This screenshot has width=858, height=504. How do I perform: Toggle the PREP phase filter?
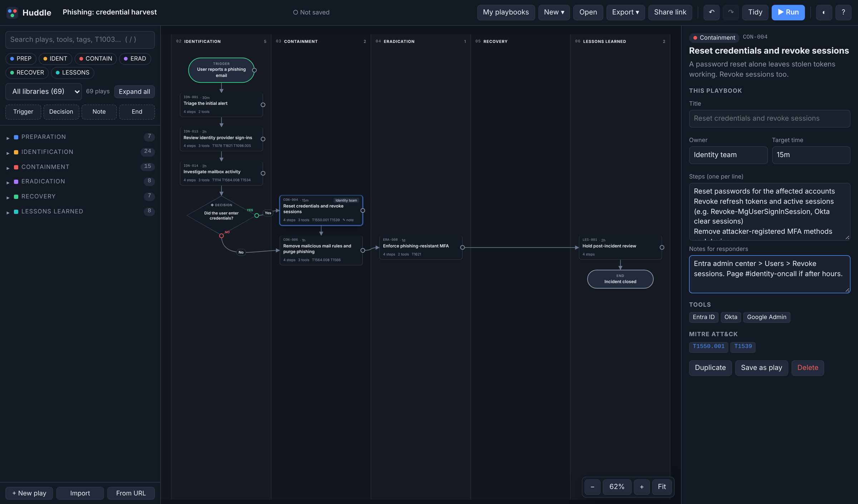21,59
